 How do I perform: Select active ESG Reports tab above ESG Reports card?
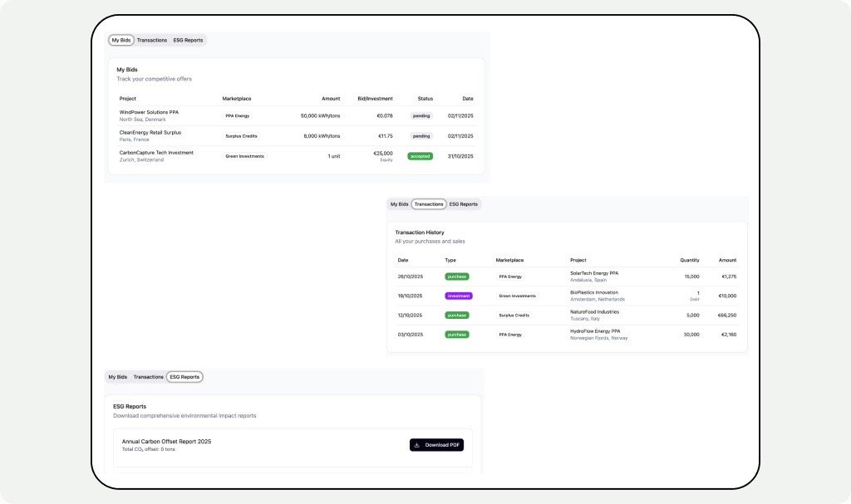pos(184,377)
